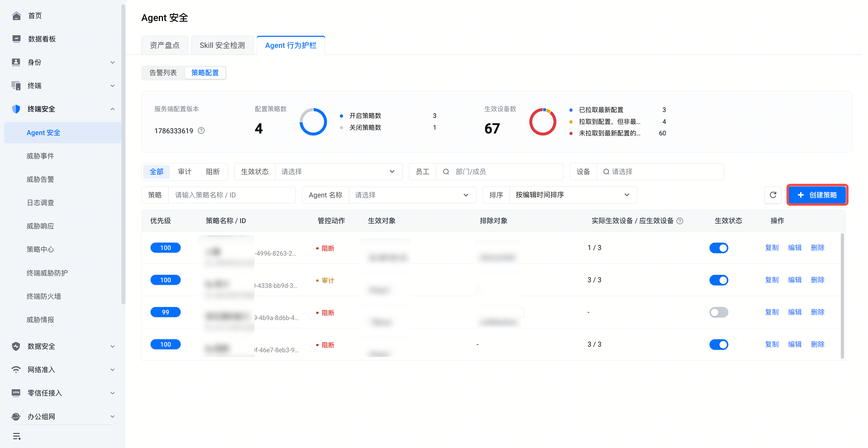Screen dimensions: 868x448
Task: Open the Agent 名称 dropdown
Action: coord(412,195)
